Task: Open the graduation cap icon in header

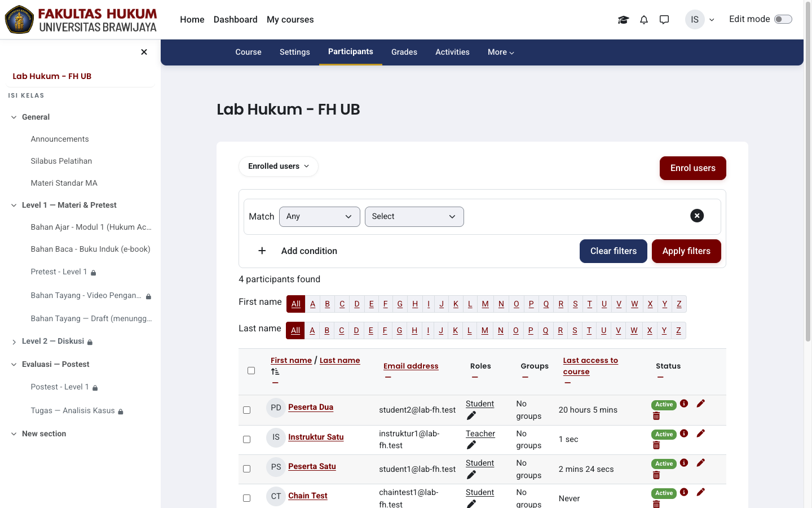Action: tap(623, 20)
